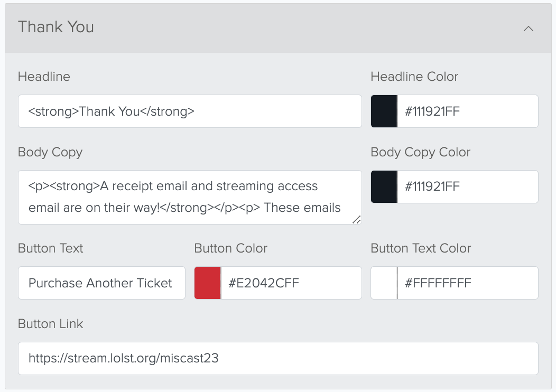This screenshot has width=556, height=392.
Task: Open the red Button Color swatch
Action: (x=207, y=283)
